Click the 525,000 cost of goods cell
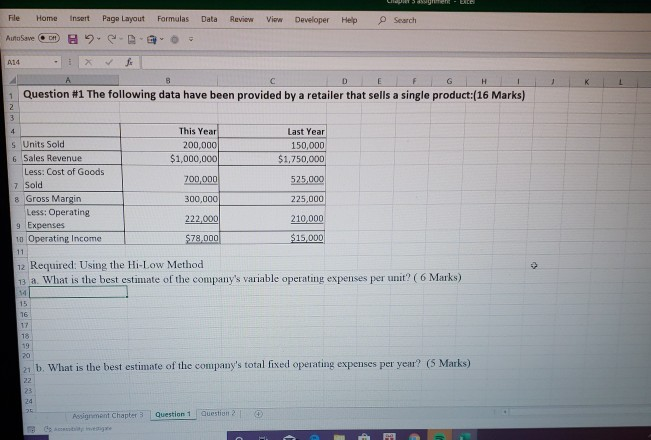 (x=272, y=179)
